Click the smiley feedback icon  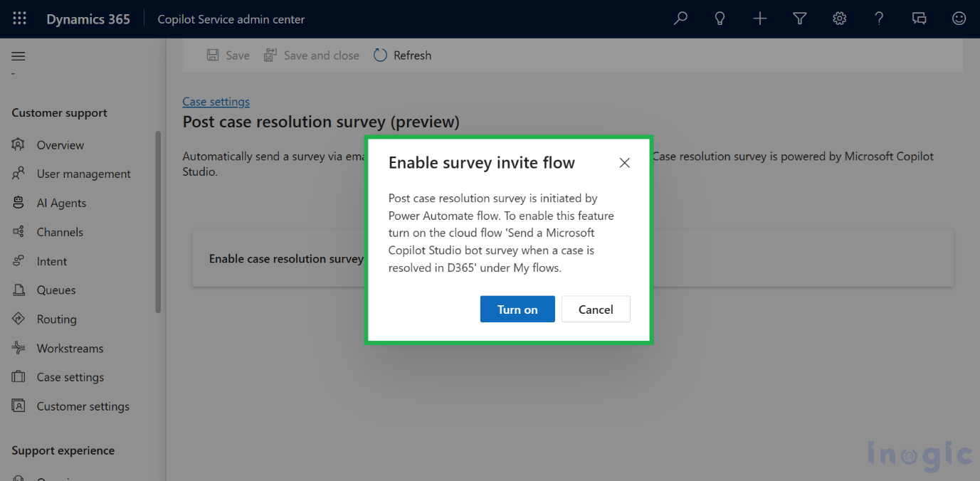pyautogui.click(x=959, y=19)
